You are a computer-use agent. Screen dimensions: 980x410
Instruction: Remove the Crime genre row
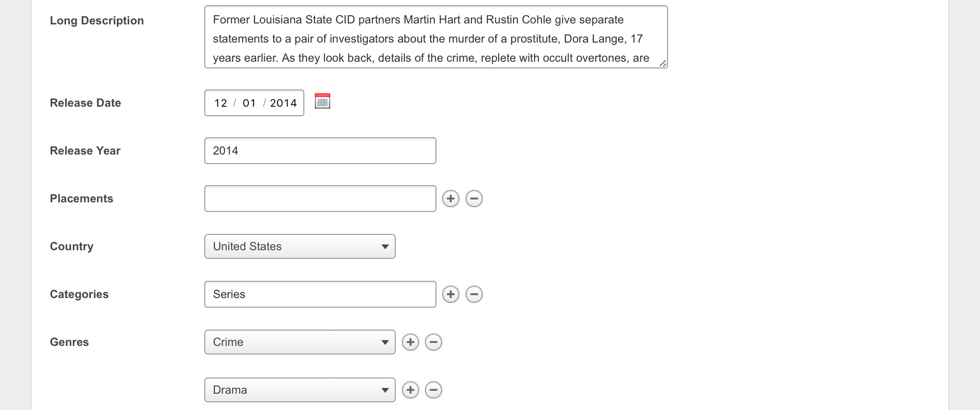click(433, 342)
